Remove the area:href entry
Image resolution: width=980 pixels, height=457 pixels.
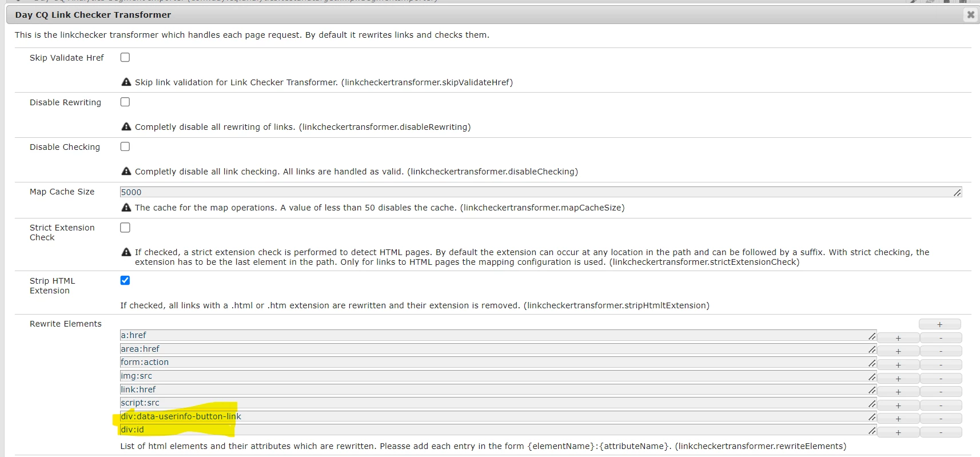point(941,351)
